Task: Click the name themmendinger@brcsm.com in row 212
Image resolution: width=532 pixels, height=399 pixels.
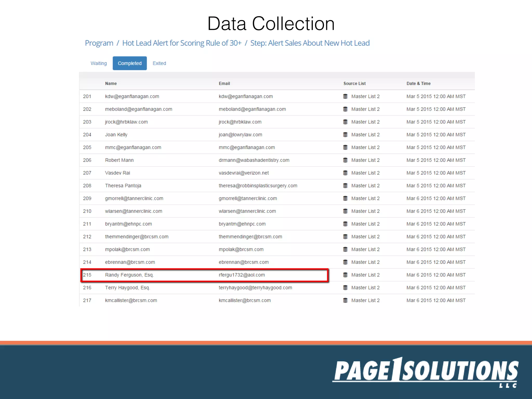Action: pyautogui.click(x=137, y=236)
